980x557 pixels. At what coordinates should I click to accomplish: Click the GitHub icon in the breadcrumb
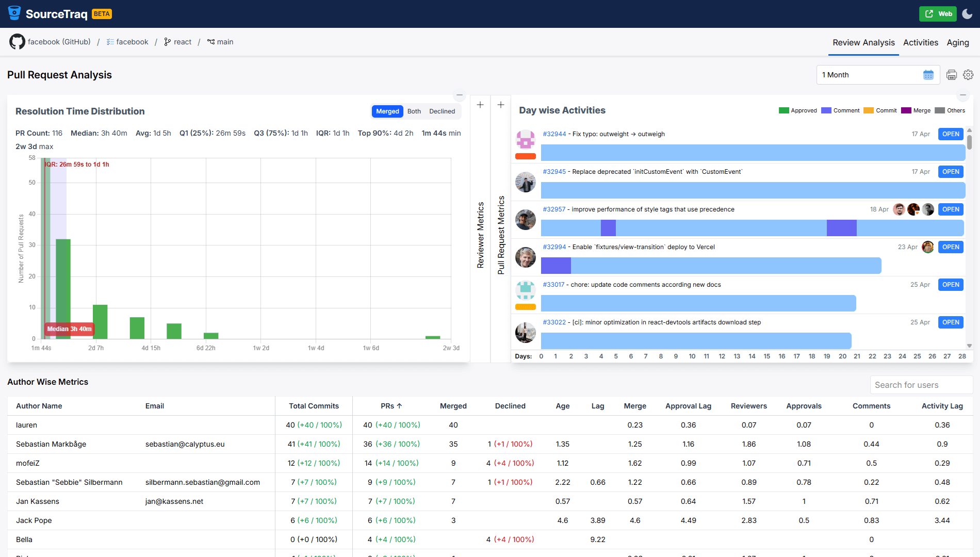coord(17,42)
